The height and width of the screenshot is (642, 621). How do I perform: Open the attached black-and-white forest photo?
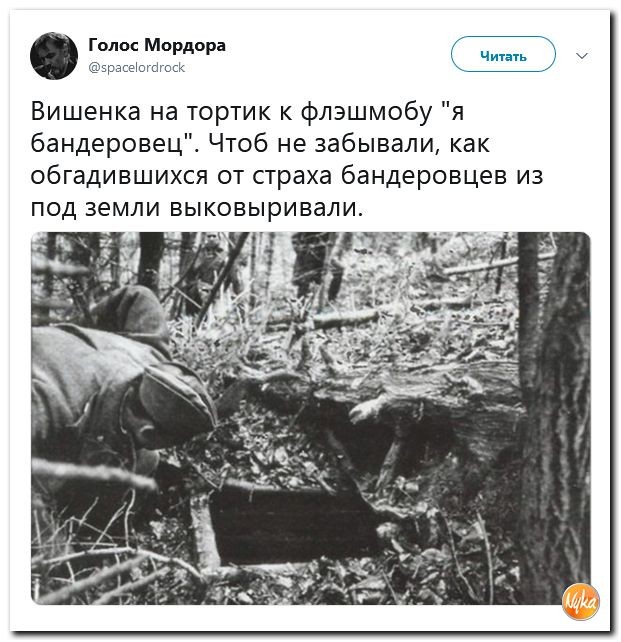tap(310, 418)
